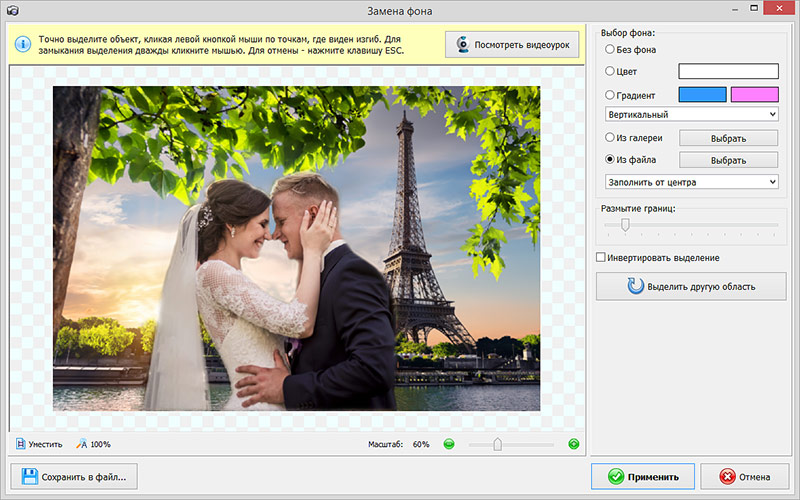Click the pink gradient color swatch
Viewport: 800px width, 500px height.
coord(755,94)
